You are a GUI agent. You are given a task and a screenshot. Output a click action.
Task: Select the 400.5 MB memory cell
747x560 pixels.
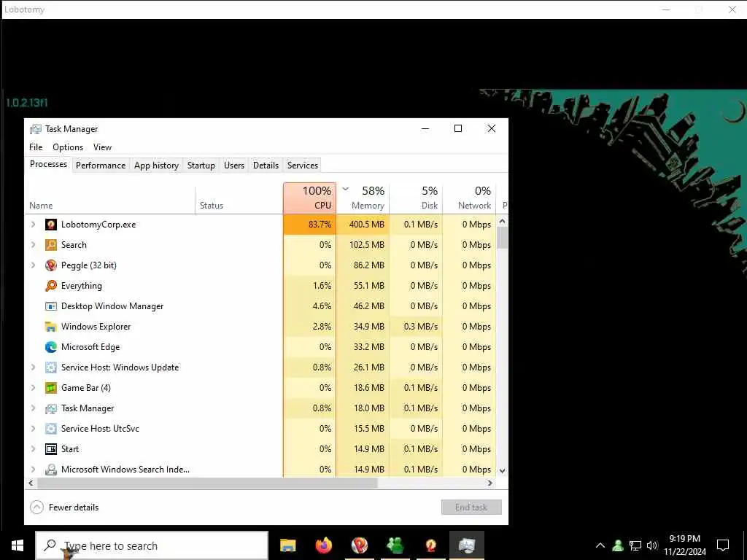(363, 225)
